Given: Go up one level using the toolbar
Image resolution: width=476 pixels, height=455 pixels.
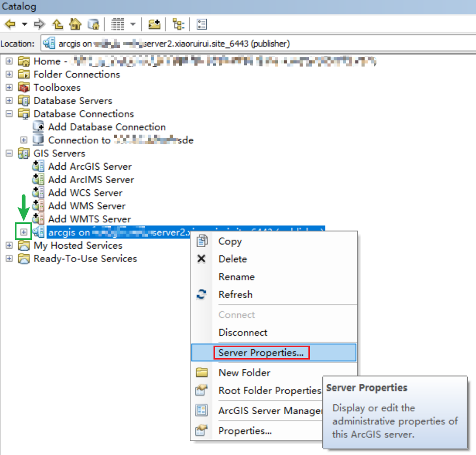Looking at the screenshot, I should coord(57,24).
